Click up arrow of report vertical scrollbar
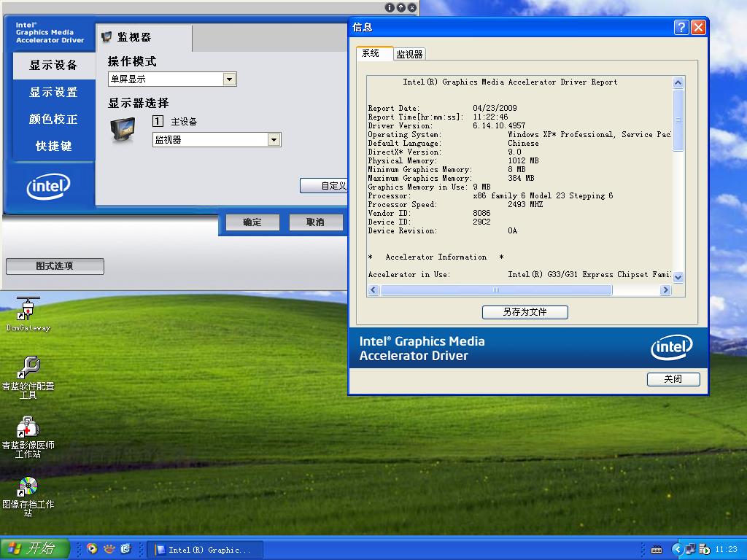This screenshot has width=747, height=560. pyautogui.click(x=678, y=82)
